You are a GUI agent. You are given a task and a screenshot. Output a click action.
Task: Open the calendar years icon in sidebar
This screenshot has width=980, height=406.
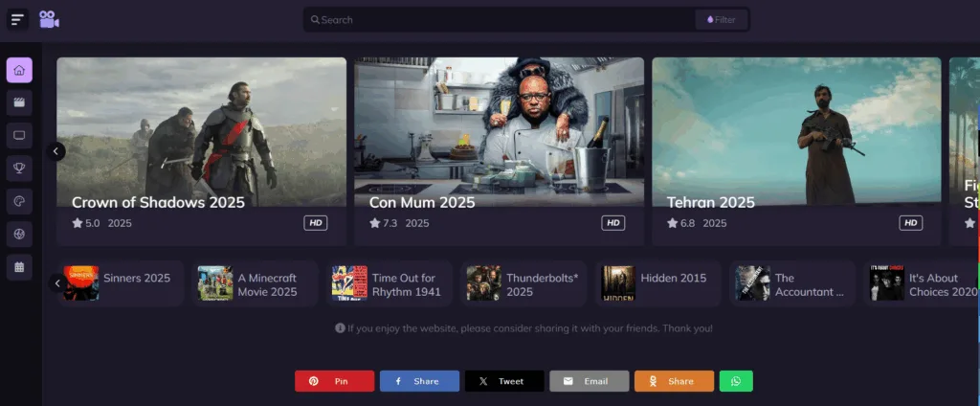click(19, 267)
